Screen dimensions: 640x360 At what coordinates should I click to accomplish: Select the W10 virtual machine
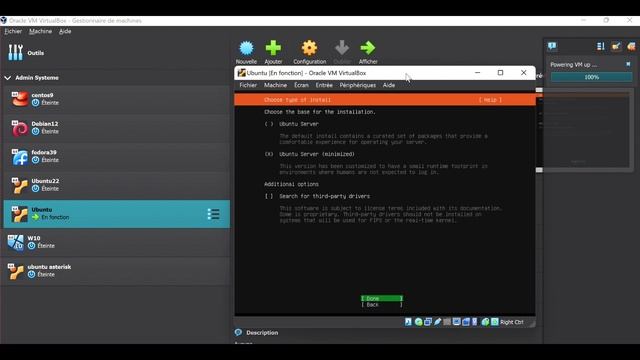[117, 242]
